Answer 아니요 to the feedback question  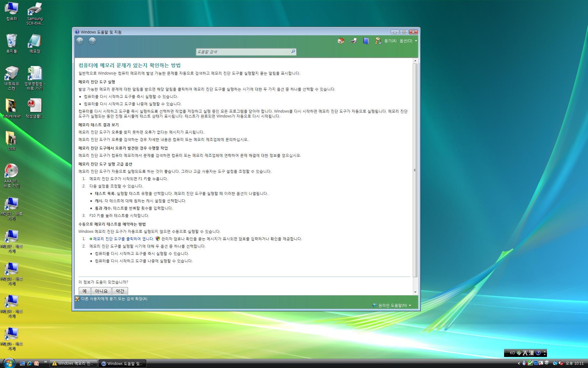click(x=101, y=291)
